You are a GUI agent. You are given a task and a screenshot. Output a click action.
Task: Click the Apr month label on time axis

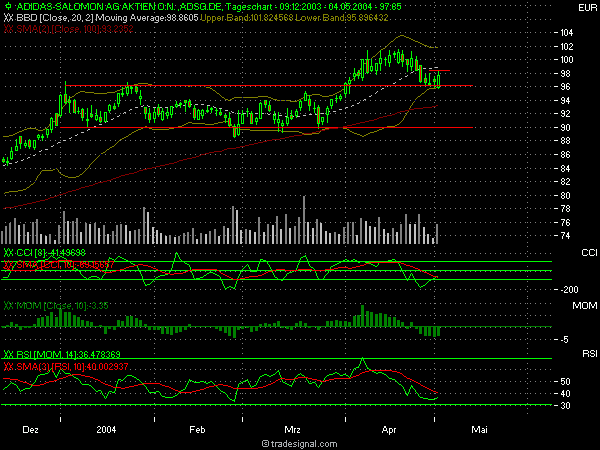click(x=389, y=430)
